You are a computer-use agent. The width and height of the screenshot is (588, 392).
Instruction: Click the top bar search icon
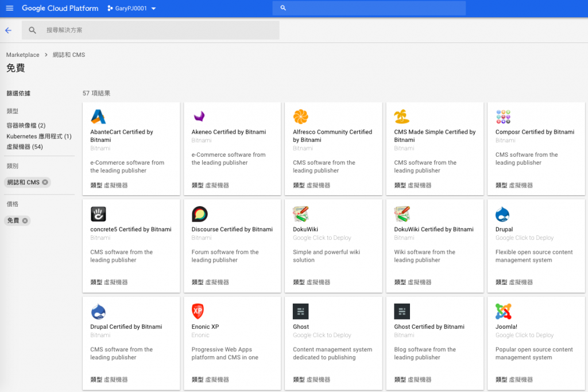pos(283,8)
